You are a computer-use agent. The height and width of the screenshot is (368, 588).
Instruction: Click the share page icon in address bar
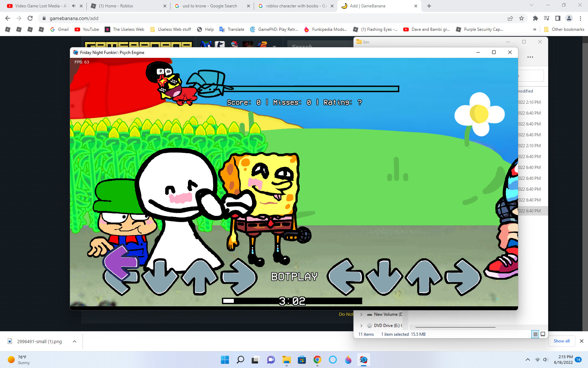pyautogui.click(x=510, y=18)
